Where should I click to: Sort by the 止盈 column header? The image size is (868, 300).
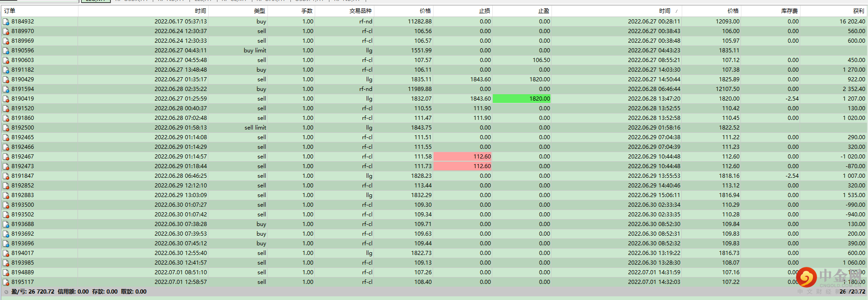(522, 11)
